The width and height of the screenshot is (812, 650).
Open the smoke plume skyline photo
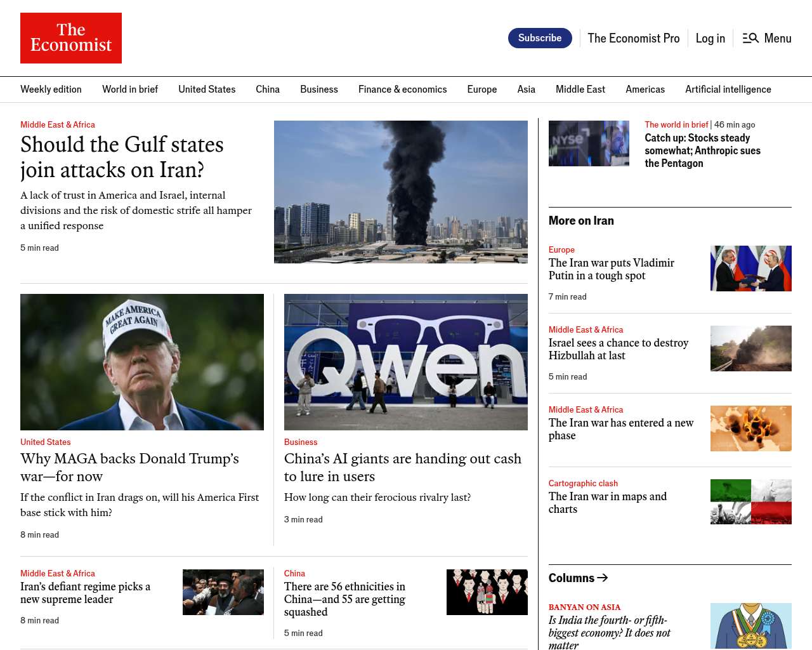pyautogui.click(x=400, y=192)
